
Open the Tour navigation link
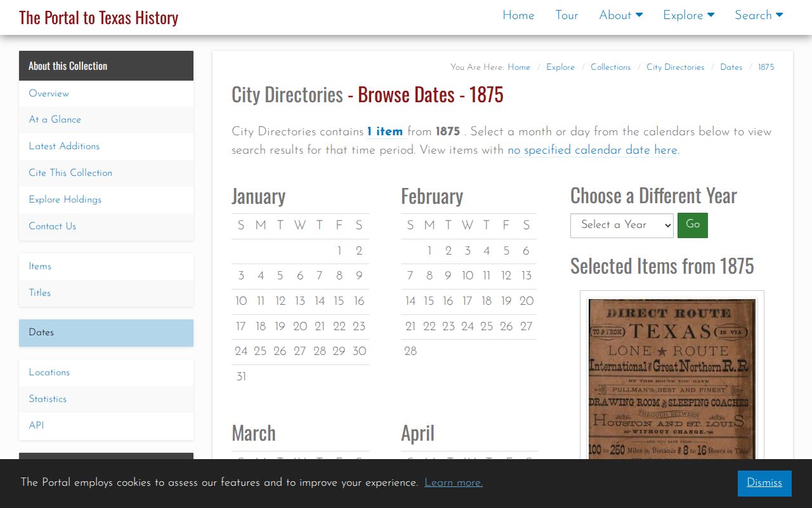[x=566, y=15]
